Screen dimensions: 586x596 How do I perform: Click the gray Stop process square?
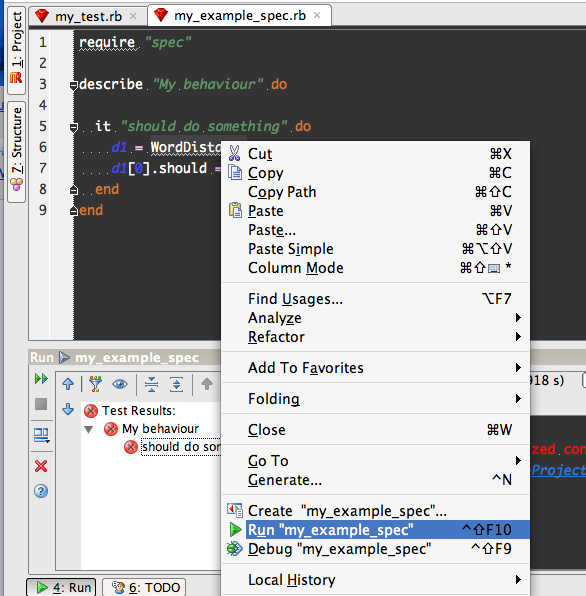(41, 404)
